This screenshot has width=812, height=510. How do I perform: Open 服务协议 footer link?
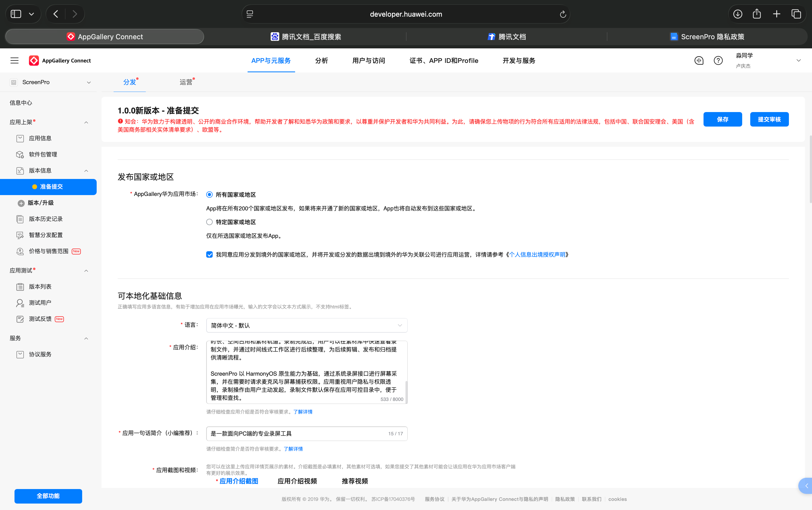434,499
